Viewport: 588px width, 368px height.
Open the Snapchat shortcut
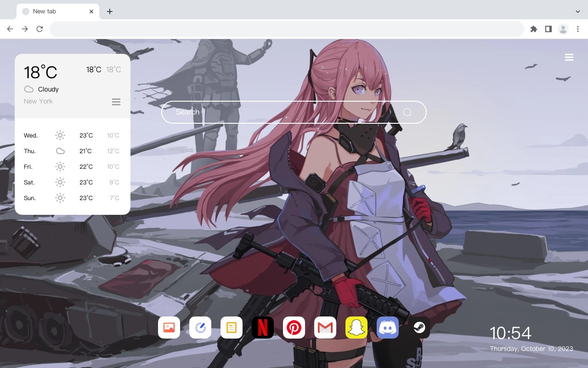(356, 328)
